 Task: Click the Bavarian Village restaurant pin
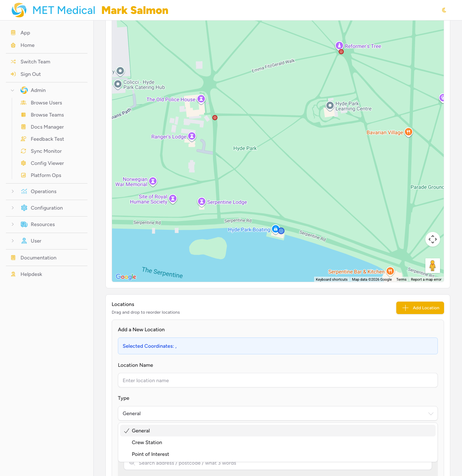409,132
